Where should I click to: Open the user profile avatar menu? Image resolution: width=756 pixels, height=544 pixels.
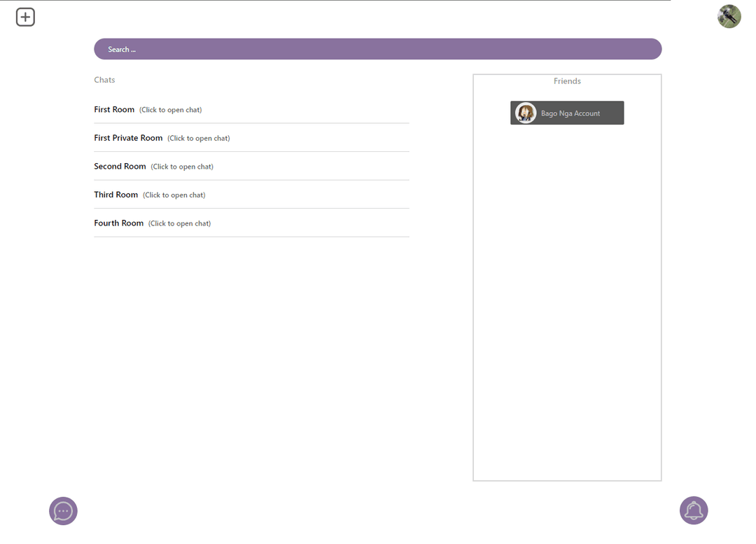pos(729,16)
